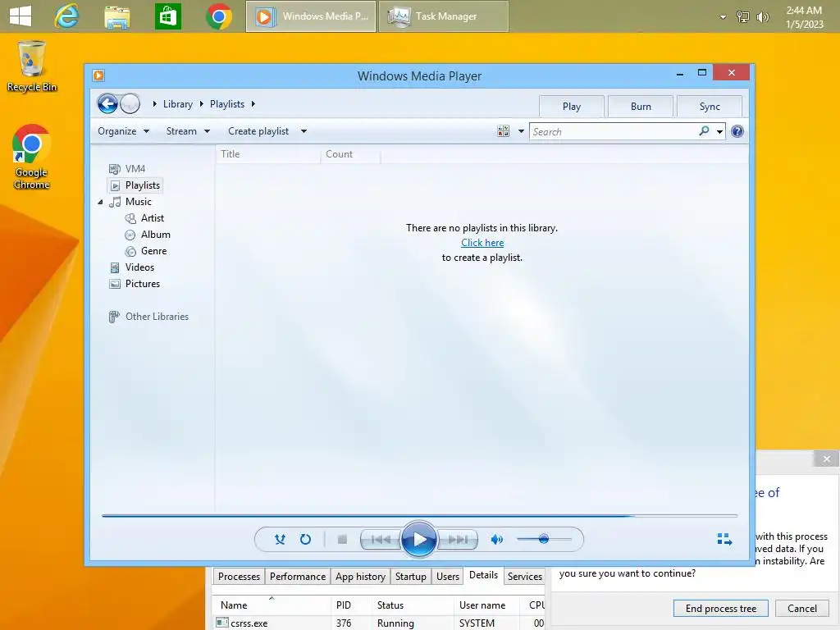Open the Stream menu
840x630 pixels.
[188, 131]
